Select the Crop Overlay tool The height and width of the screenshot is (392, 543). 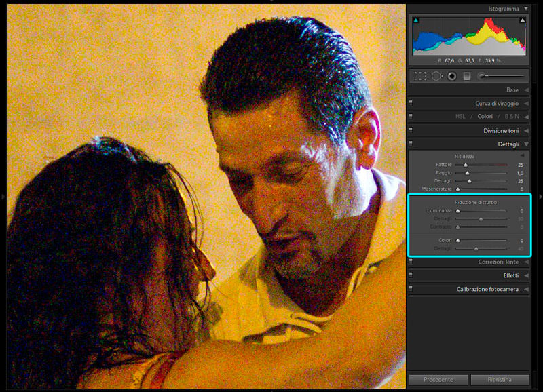(x=420, y=77)
